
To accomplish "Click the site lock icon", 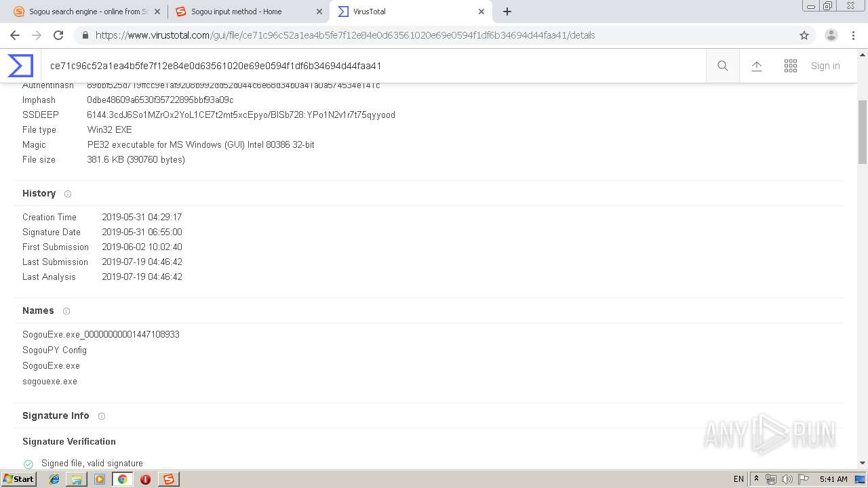I will [x=85, y=35].
